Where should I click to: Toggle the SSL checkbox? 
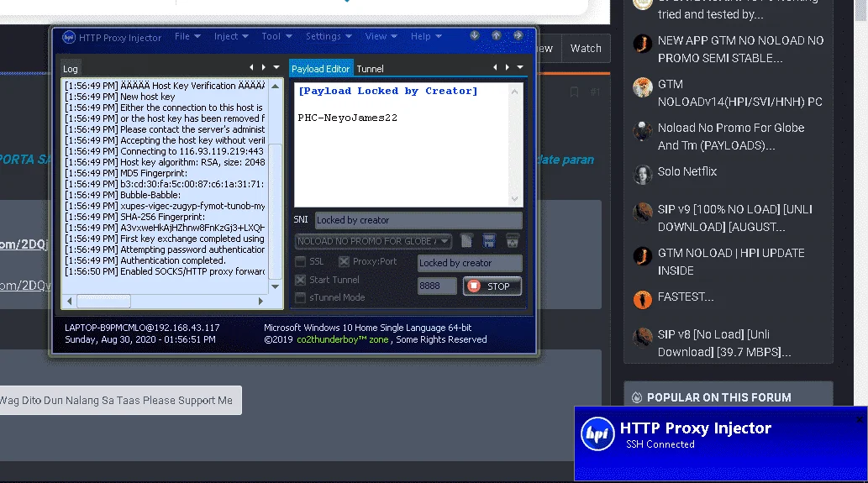point(300,261)
